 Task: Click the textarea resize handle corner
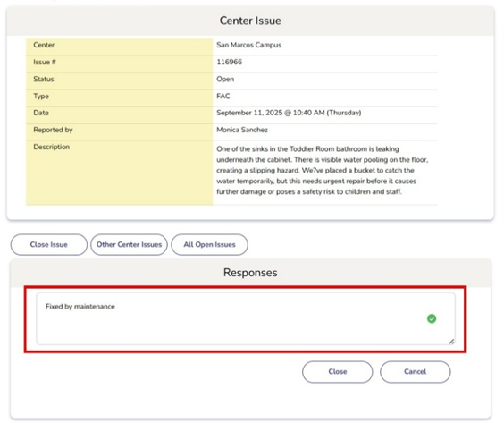[x=451, y=342]
